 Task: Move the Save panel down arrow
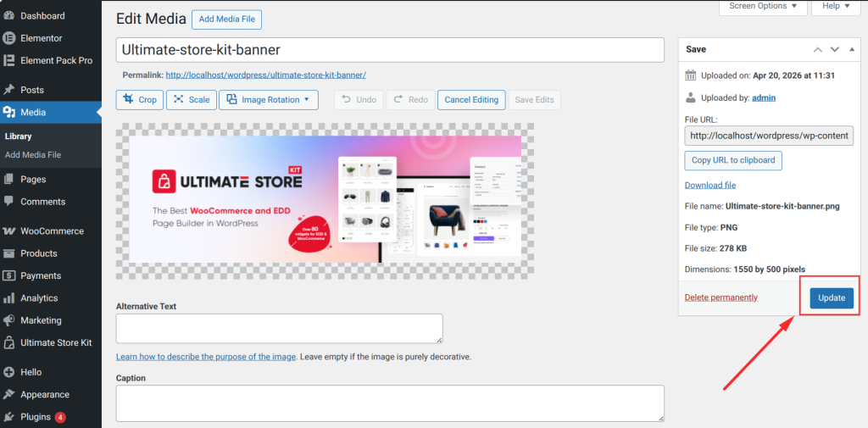(835, 49)
